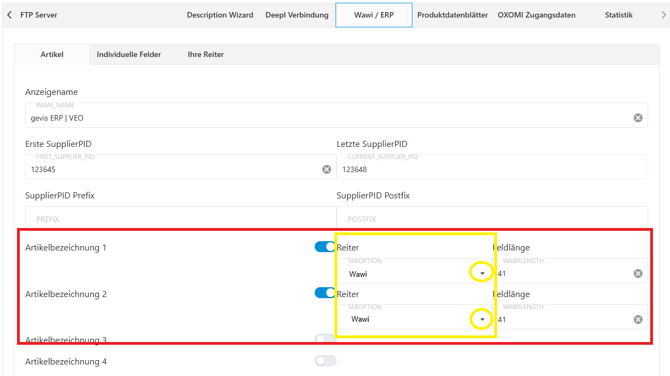This screenshot has height=376, width=670.
Task: Open the Ihre Reiter sub-tab
Action: pos(206,54)
